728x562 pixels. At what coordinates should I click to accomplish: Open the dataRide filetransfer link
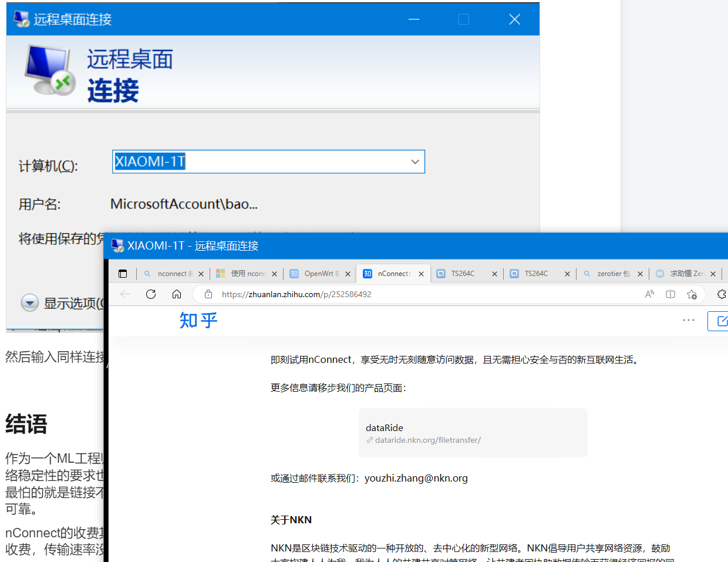pos(473,433)
